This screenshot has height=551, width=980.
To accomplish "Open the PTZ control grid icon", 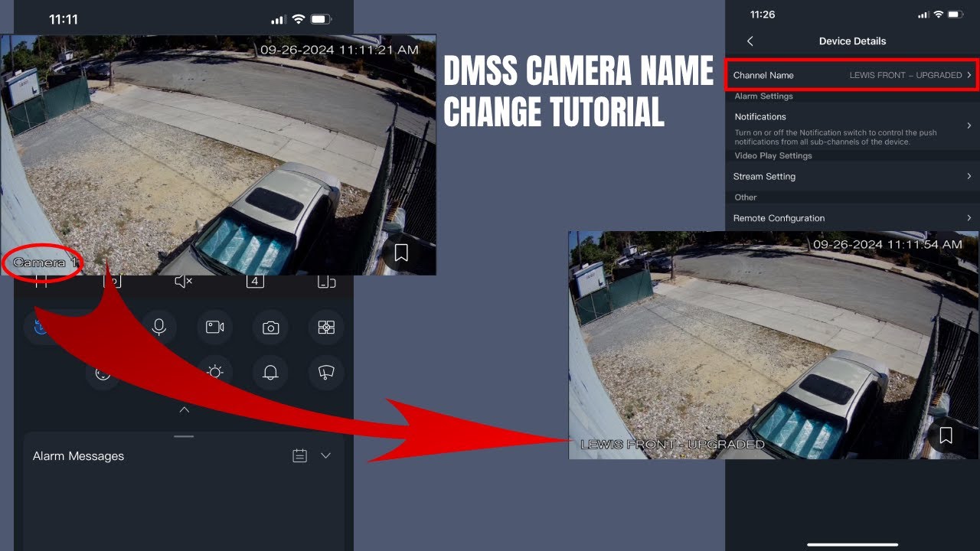I will (326, 327).
